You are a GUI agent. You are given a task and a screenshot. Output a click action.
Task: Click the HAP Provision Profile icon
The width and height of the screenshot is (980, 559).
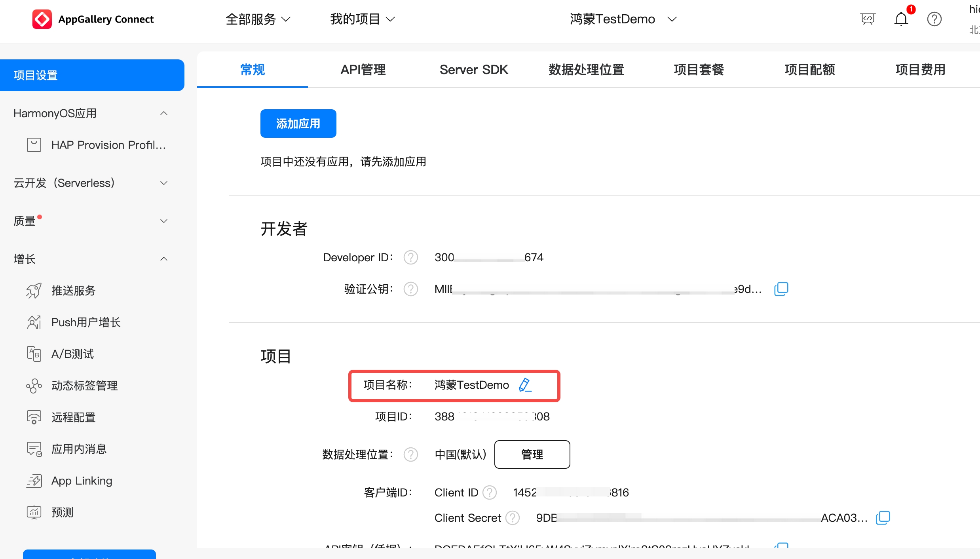click(34, 145)
